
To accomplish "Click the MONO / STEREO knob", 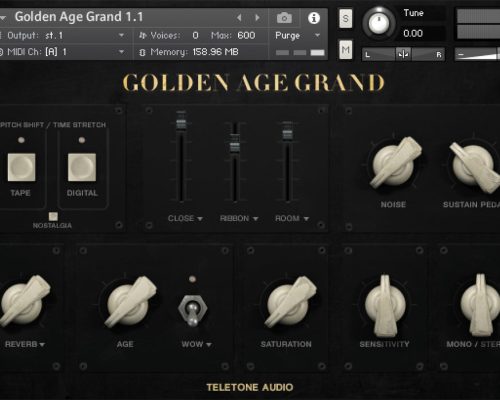I will point(480,304).
